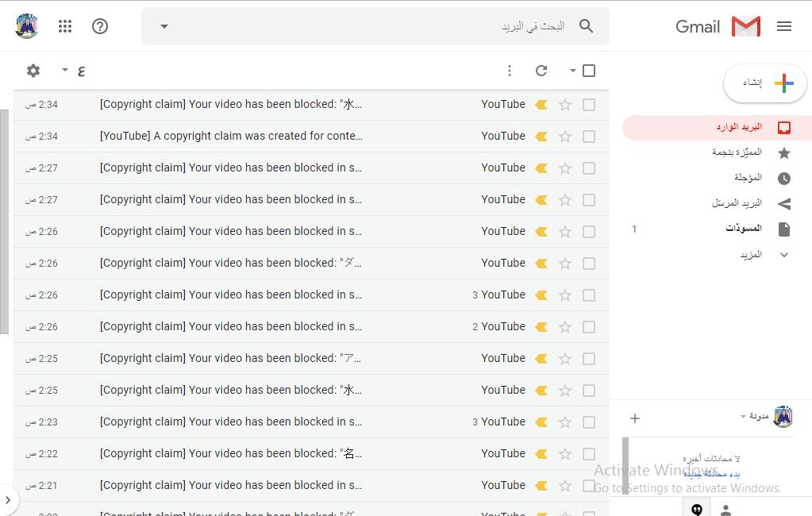Open input tools dropdown arrow

65,69
